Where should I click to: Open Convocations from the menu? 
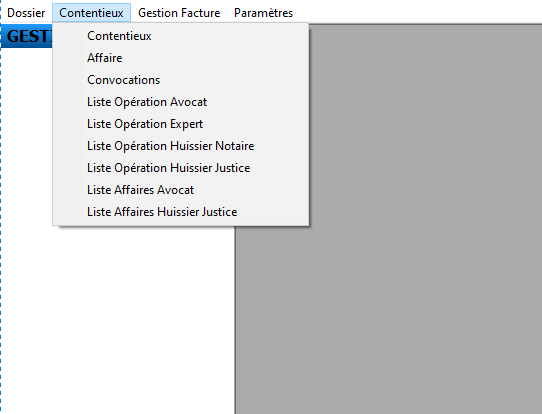tap(181, 80)
